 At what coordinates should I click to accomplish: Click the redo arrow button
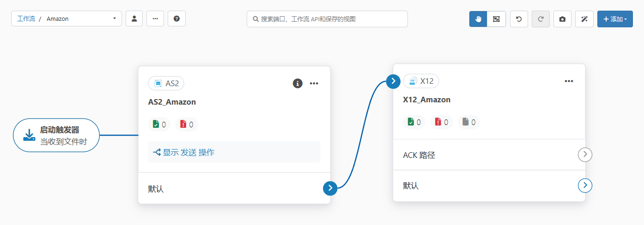[541, 19]
